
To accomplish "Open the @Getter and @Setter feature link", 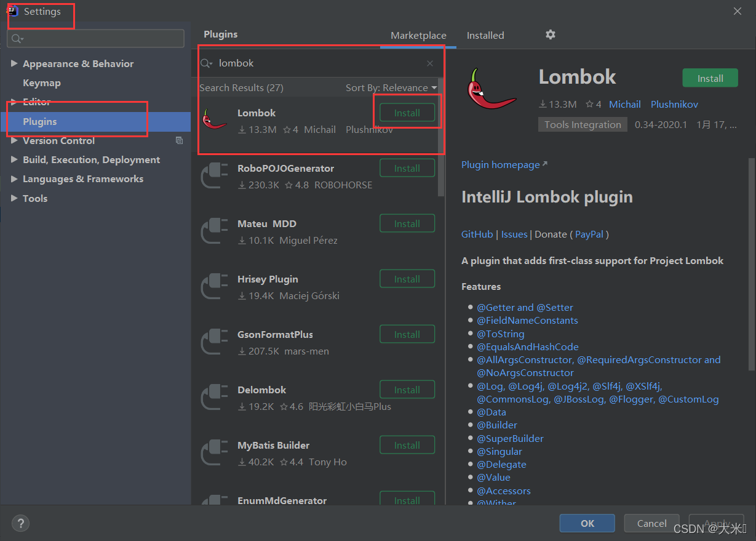I will (525, 308).
